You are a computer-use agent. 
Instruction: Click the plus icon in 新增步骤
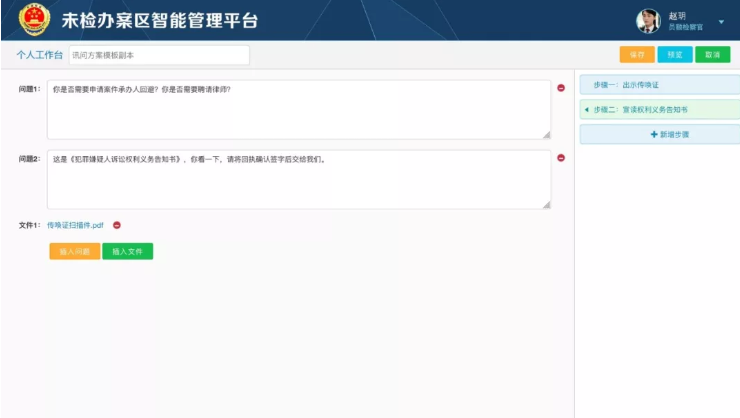tap(654, 134)
